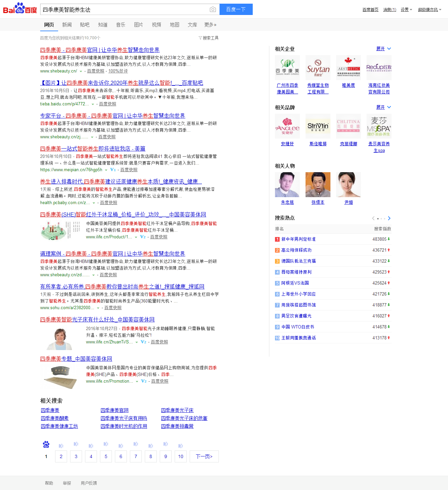Viewport: 448px width, 490px height.
Task: Open dropdown arrow beside meipian.cn URL
Action: [106, 170]
